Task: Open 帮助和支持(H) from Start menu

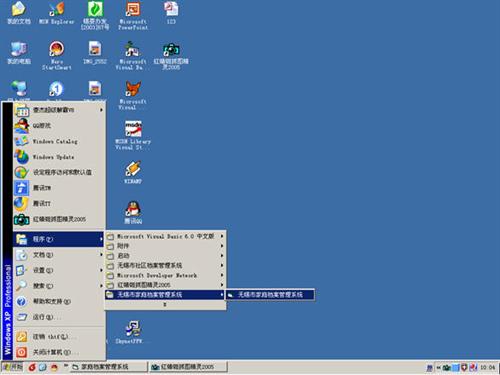Action: pyautogui.click(x=59, y=301)
